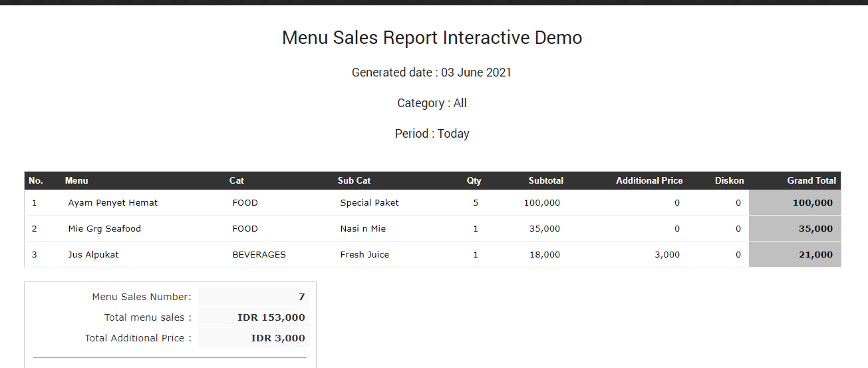
Task: Click the Additional Price column header
Action: click(x=649, y=180)
